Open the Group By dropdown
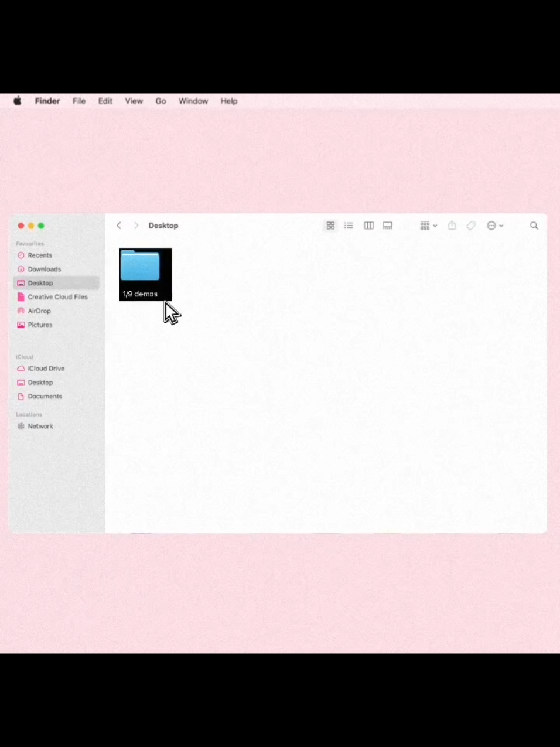560x747 pixels. point(428,226)
